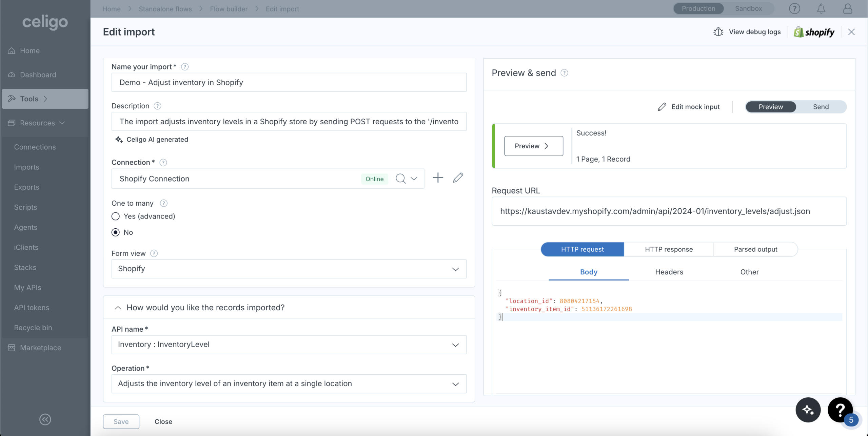The width and height of the screenshot is (868, 436).
Task: Open the Other sub-tab
Action: (749, 272)
